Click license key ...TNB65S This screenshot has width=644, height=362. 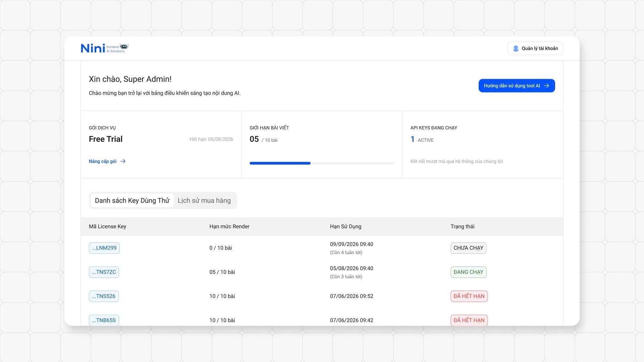(104, 320)
